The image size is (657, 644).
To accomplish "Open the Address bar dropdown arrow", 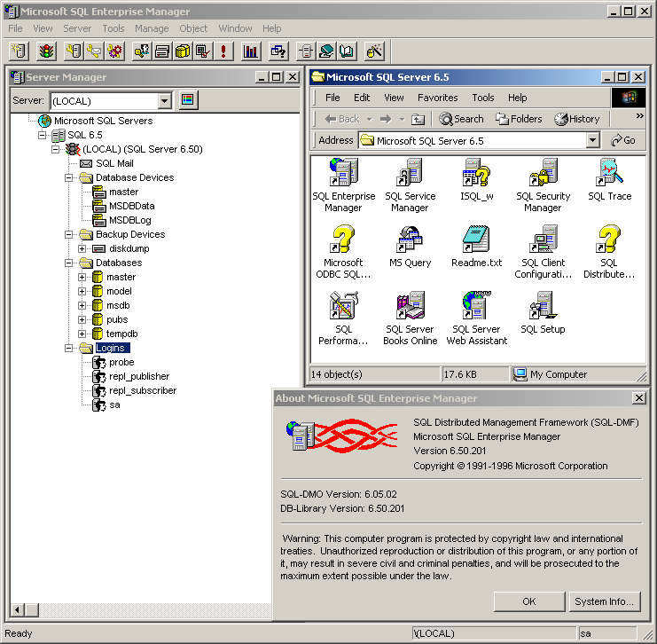I will [592, 140].
